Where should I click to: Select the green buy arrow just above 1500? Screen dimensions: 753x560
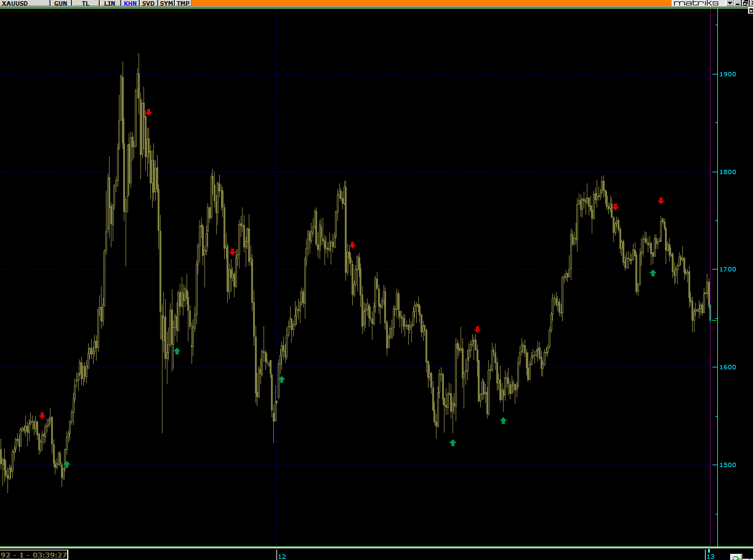click(67, 464)
